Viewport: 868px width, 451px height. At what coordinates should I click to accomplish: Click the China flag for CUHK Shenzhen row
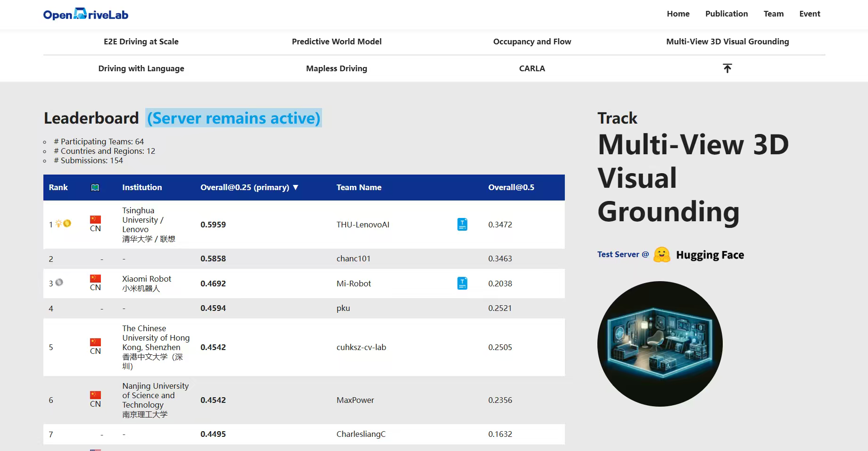click(x=96, y=342)
